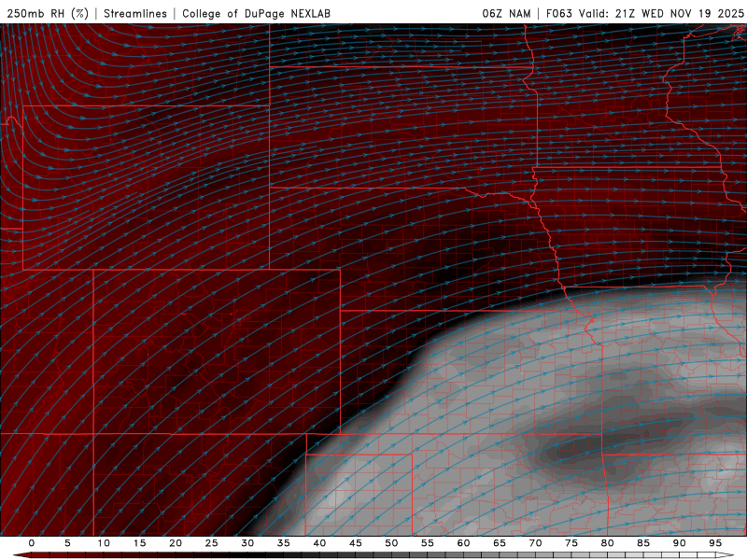The height and width of the screenshot is (560, 747).
Task: Click the '70' colorbar scale label
Action: pyautogui.click(x=535, y=543)
